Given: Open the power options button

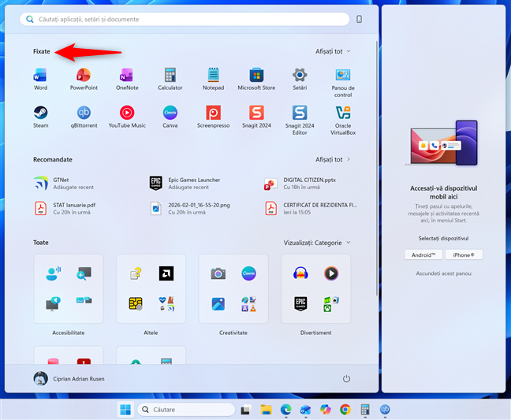Looking at the screenshot, I should point(346,379).
